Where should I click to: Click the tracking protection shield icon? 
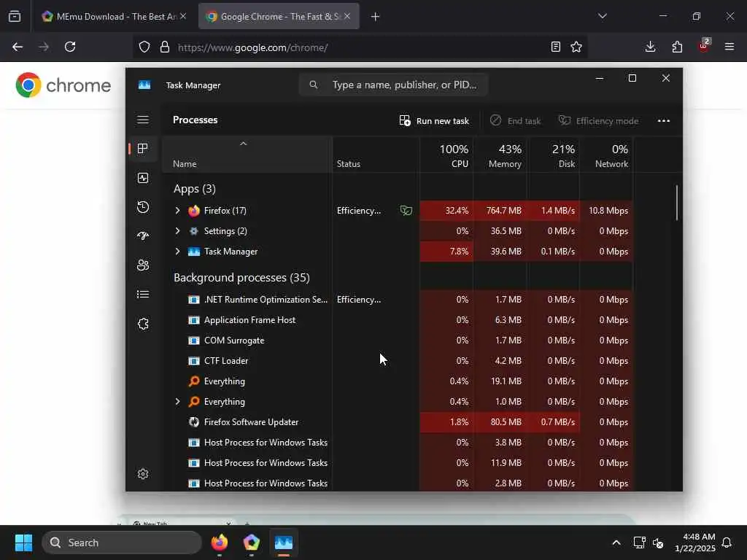click(x=144, y=47)
